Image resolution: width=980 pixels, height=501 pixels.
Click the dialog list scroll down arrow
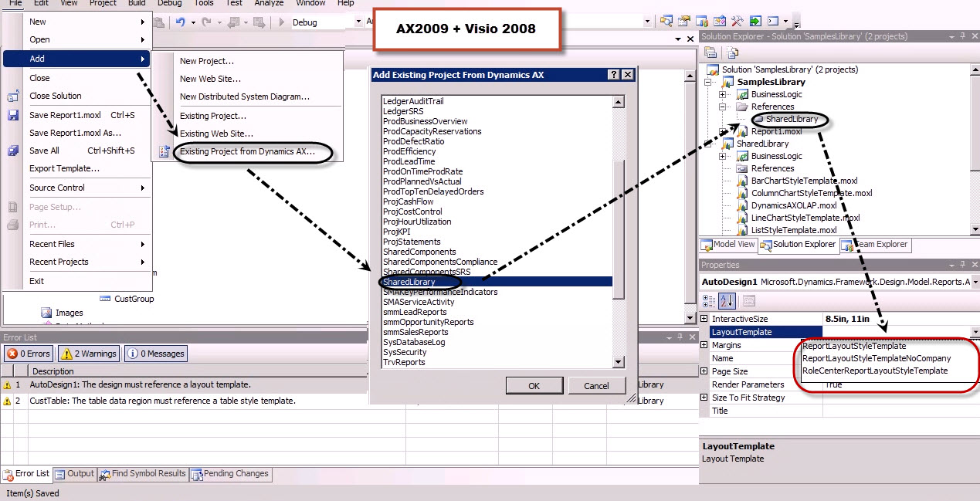point(619,361)
